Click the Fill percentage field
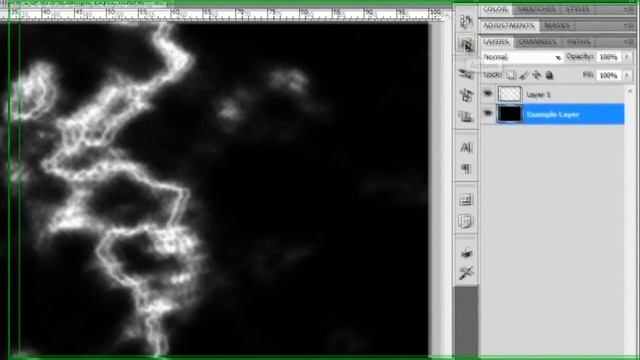This screenshot has width=640, height=360. pyautogui.click(x=609, y=76)
